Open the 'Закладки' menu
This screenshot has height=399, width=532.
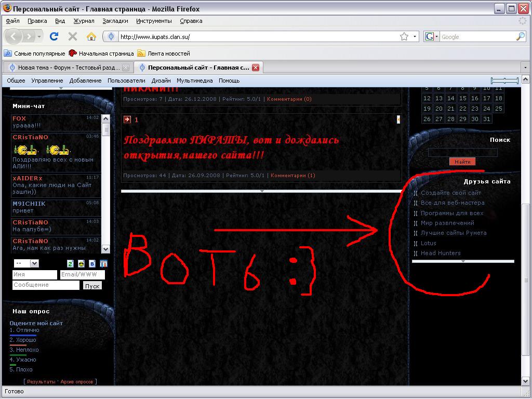pyautogui.click(x=115, y=21)
